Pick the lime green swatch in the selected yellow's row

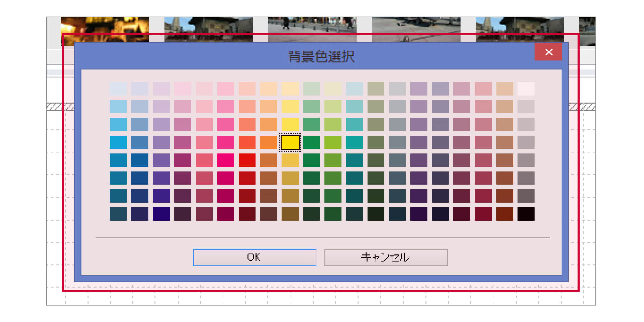point(333,142)
